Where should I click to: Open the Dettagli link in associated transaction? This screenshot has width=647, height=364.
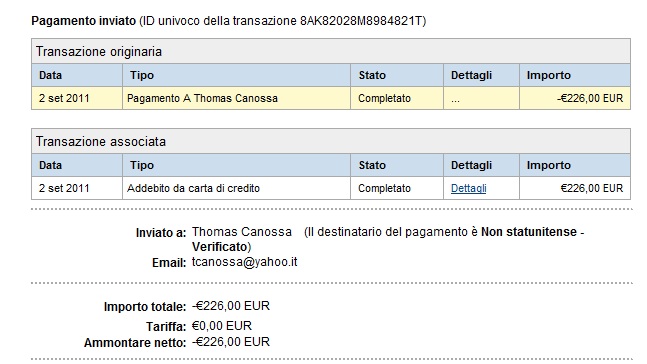click(468, 188)
